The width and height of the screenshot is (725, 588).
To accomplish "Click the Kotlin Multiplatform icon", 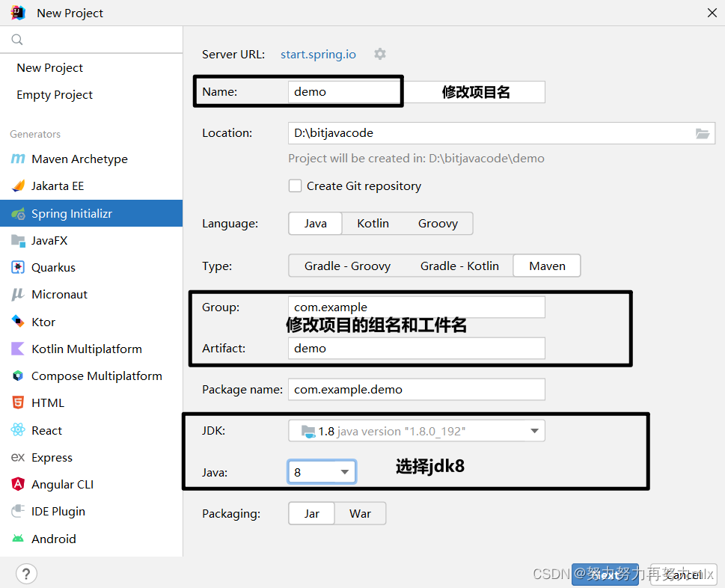I will click(x=18, y=349).
